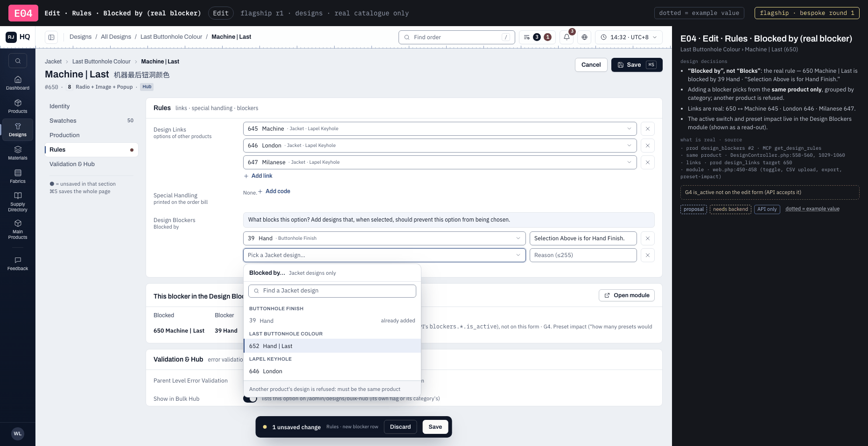
Task: Click Add code link
Action: pyautogui.click(x=274, y=191)
